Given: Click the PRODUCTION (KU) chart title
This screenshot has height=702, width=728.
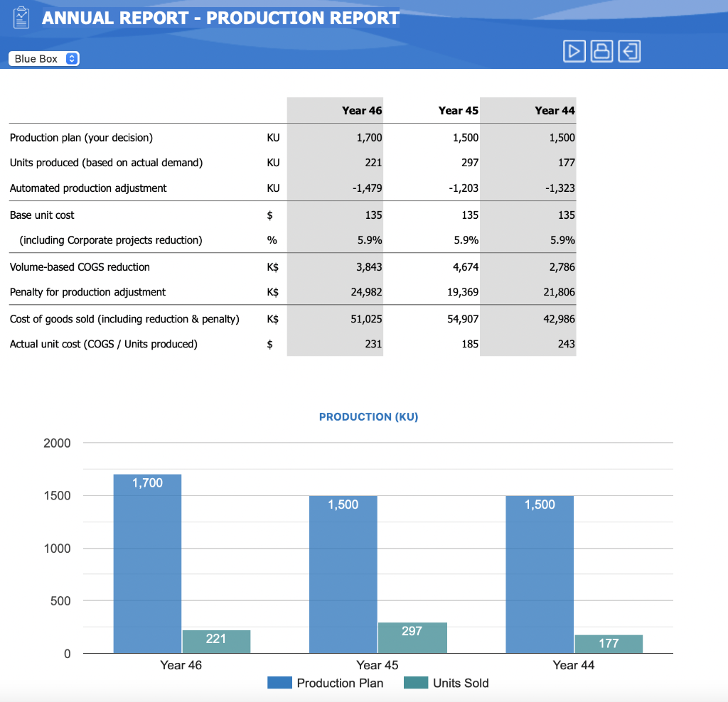Looking at the screenshot, I should [368, 417].
